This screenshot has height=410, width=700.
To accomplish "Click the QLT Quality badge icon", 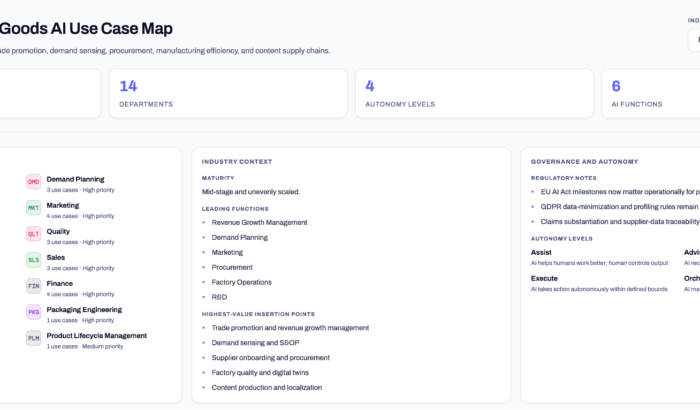I will pyautogui.click(x=34, y=234).
